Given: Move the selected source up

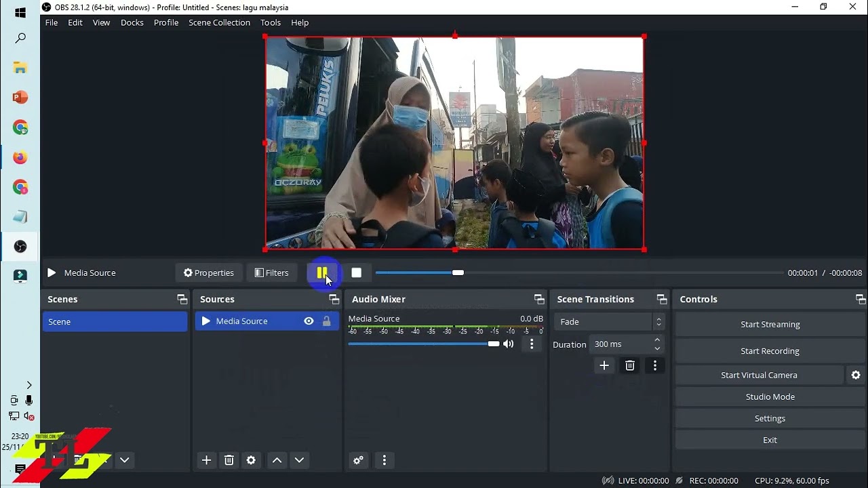Looking at the screenshot, I should tap(277, 460).
